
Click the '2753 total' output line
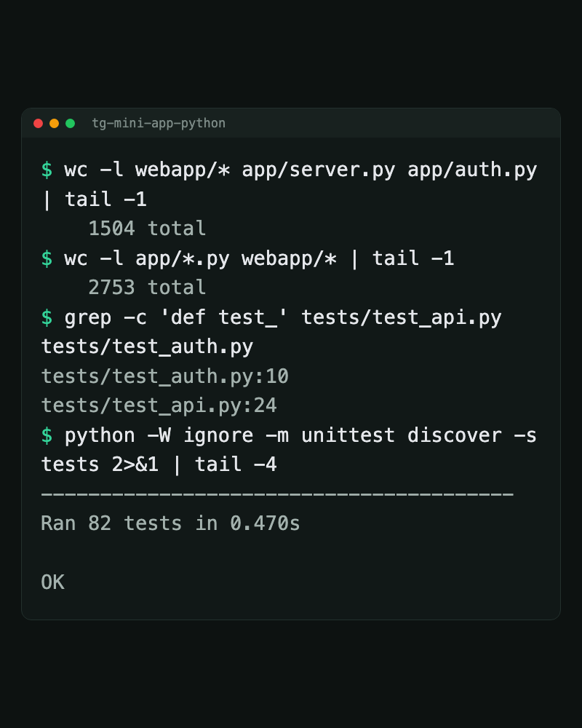pos(147,288)
